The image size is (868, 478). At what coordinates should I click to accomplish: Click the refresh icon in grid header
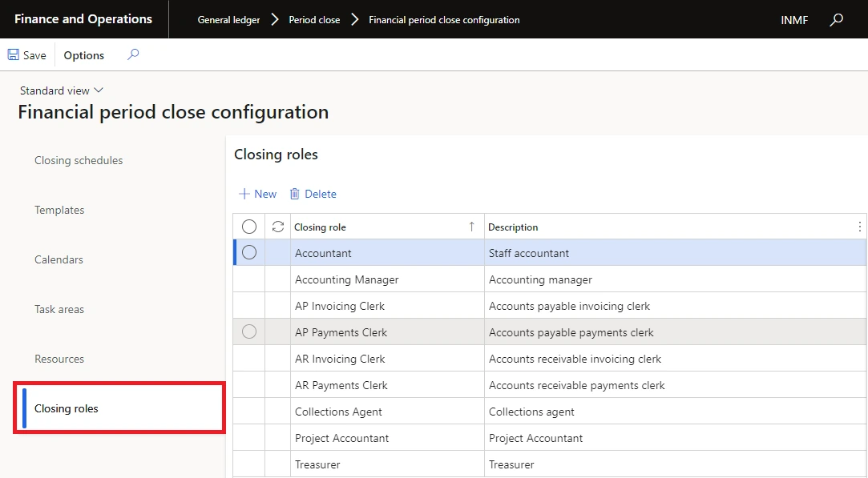click(x=278, y=227)
